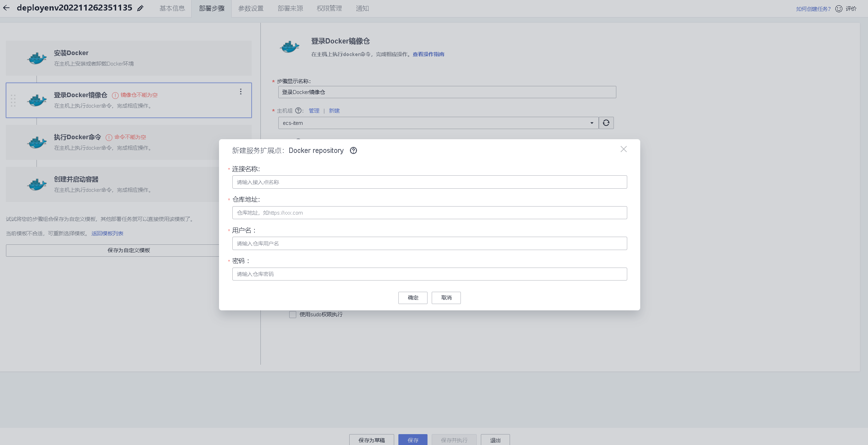Click 返回模板列表 link

coord(107,233)
